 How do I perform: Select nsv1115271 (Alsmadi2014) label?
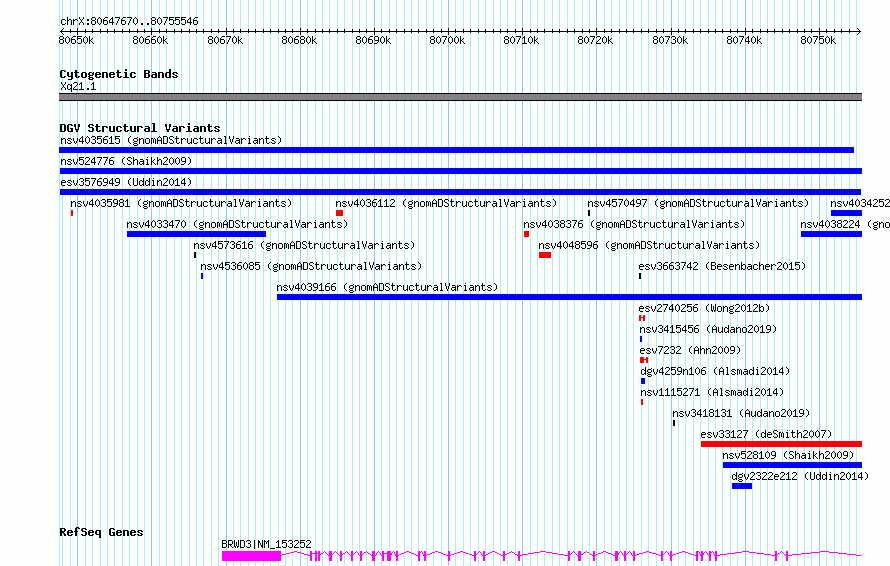coord(712,392)
